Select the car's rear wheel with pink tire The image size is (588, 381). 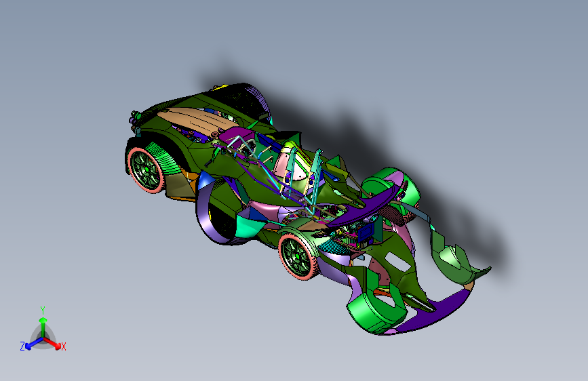146,170
